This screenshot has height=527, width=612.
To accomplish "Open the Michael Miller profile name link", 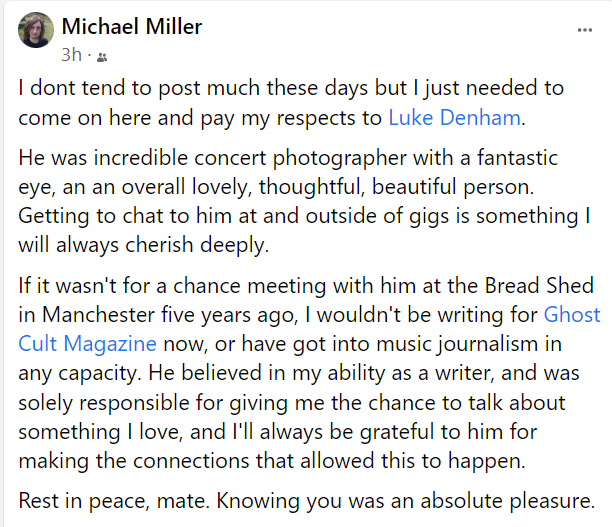I will point(128,24).
